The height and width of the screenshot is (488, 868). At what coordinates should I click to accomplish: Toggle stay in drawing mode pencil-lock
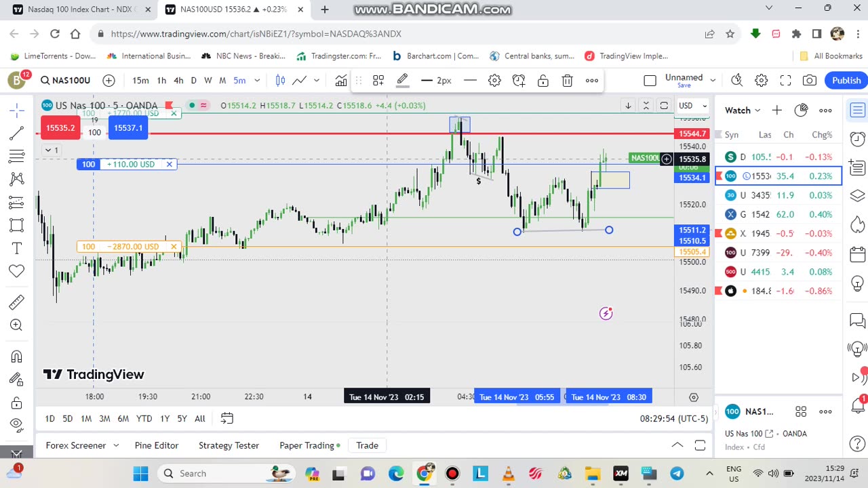tap(17, 380)
